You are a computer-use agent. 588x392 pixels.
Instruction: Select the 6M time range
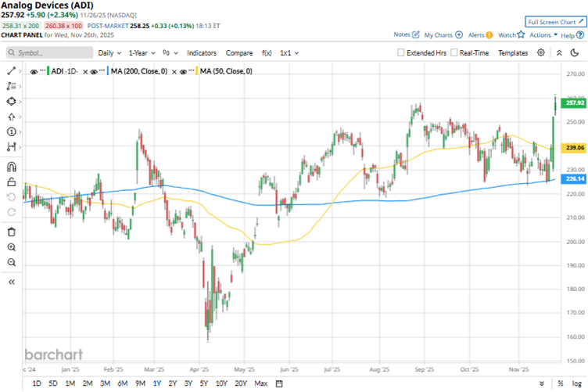pos(122,383)
